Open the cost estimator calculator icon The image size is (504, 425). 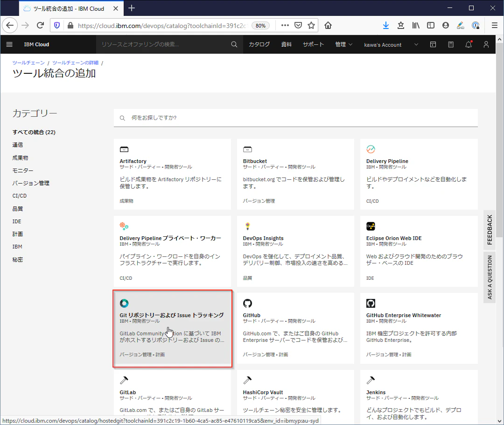point(451,44)
